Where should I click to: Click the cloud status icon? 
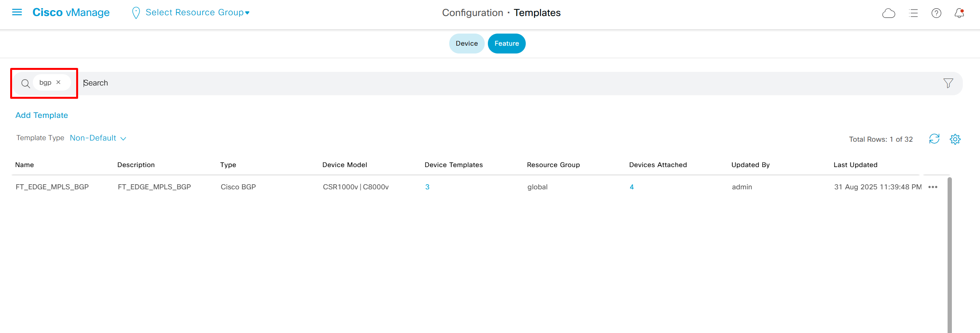(888, 13)
